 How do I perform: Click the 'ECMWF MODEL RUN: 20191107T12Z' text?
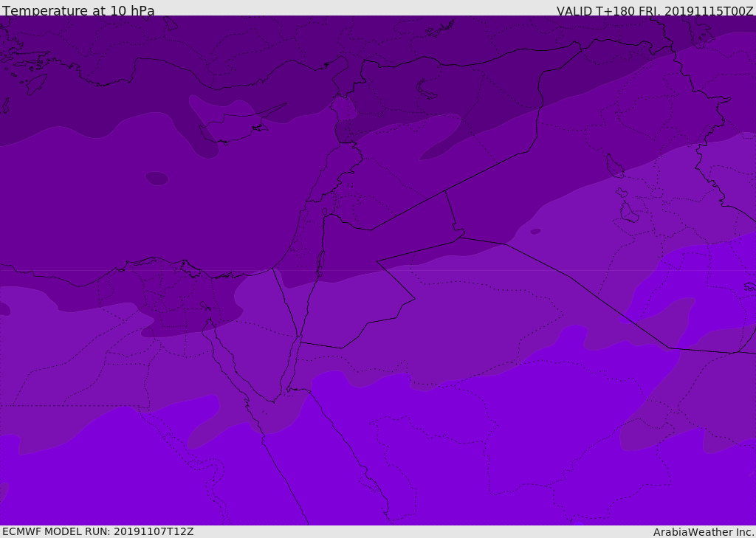(x=98, y=531)
